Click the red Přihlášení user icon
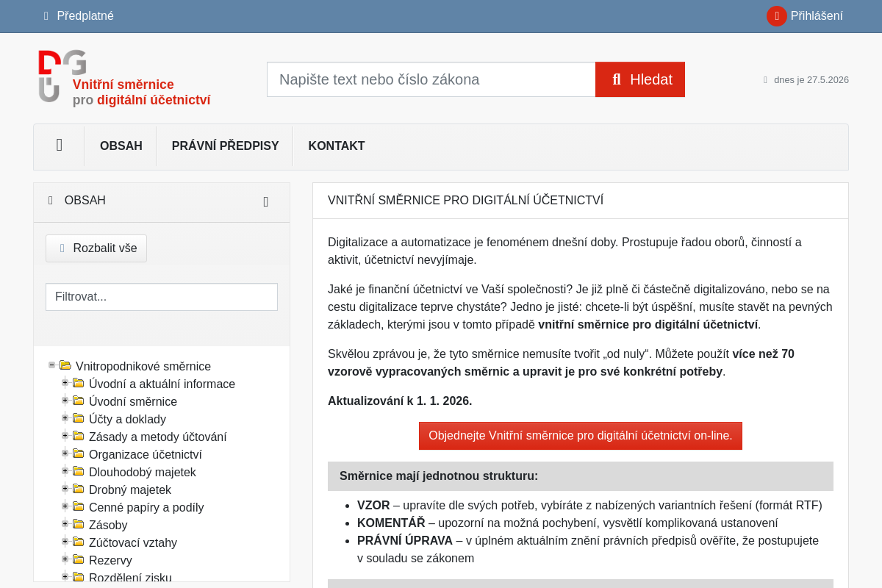Image resolution: width=882 pixels, height=588 pixels. (x=777, y=16)
